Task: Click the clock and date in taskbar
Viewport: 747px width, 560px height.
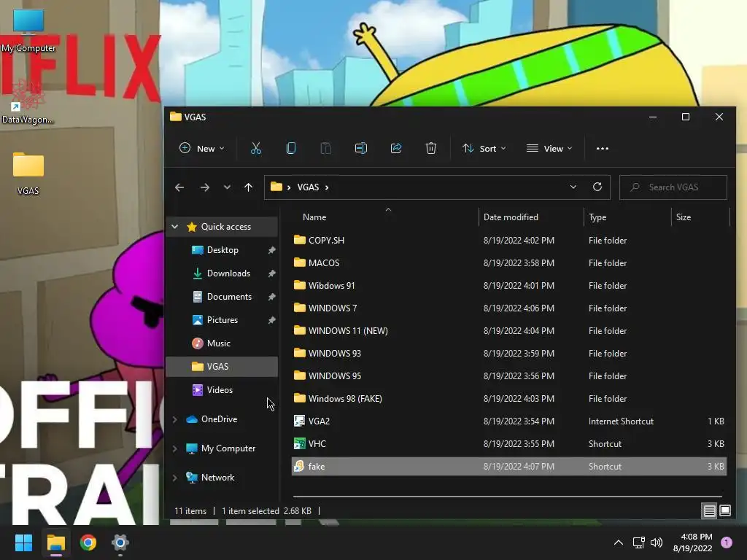Action: [692, 542]
